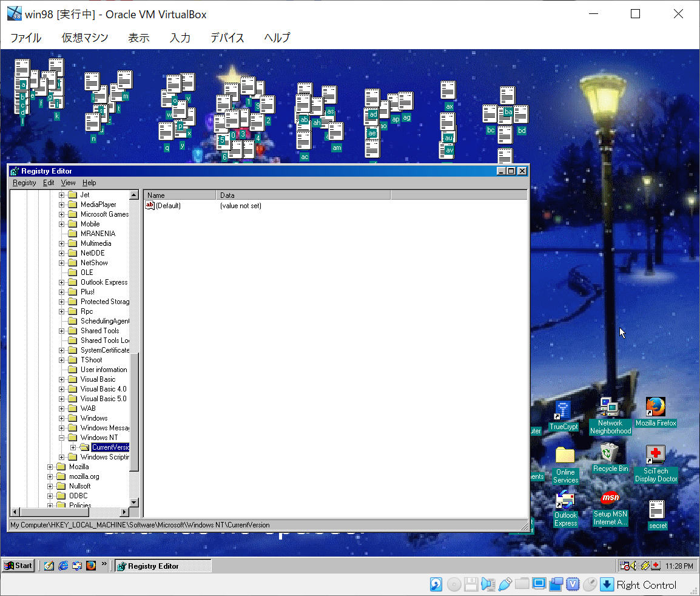Select the (Default) value entry
700x596 pixels.
point(163,206)
